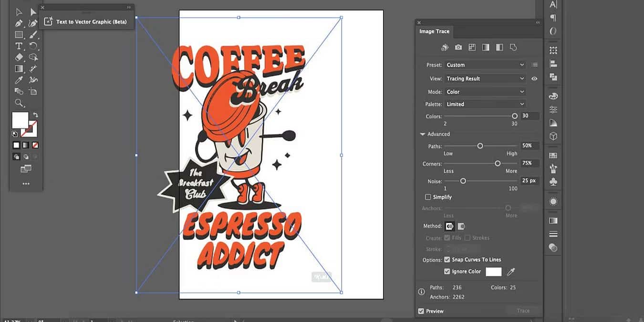The height and width of the screenshot is (322, 644).
Task: Open the Mode dropdown set to Color
Action: (485, 92)
